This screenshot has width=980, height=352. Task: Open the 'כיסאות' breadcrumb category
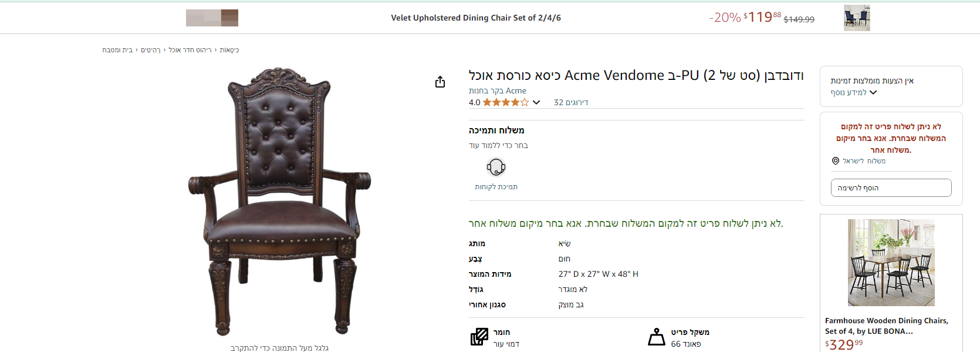point(229,50)
